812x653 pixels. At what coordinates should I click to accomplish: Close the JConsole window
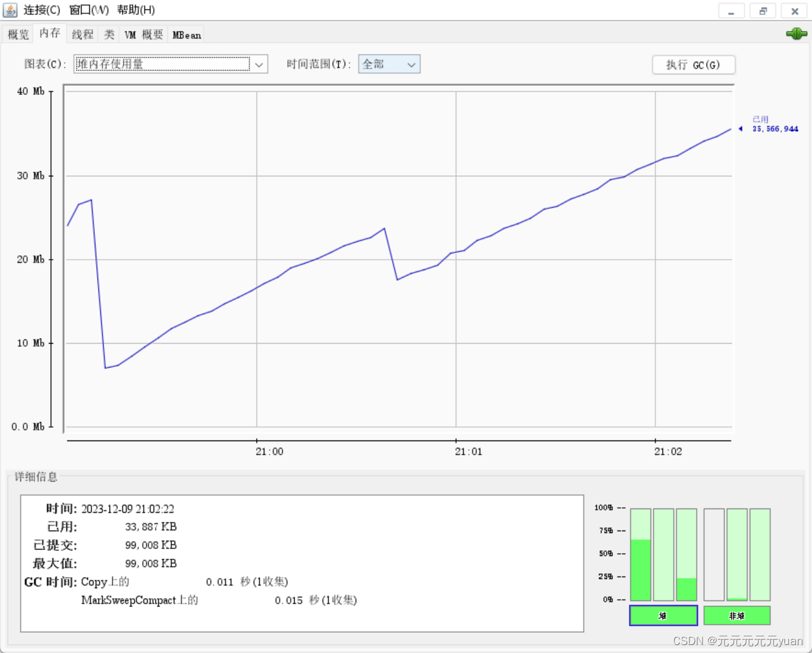click(795, 11)
